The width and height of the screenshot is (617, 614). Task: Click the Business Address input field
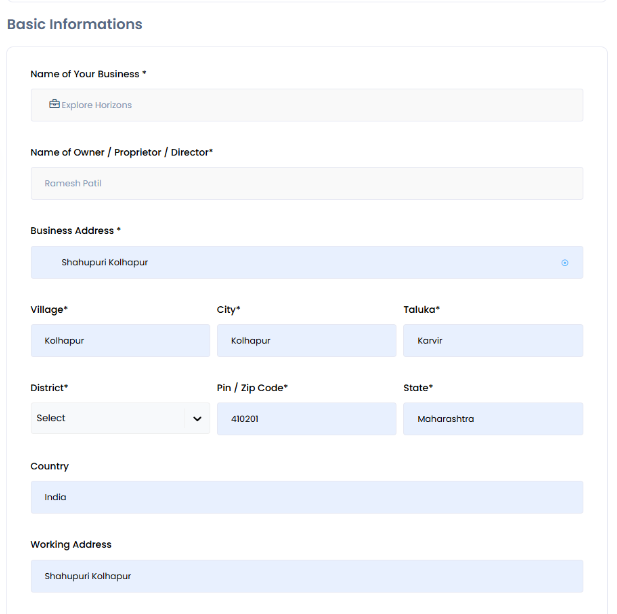pyautogui.click(x=300, y=263)
